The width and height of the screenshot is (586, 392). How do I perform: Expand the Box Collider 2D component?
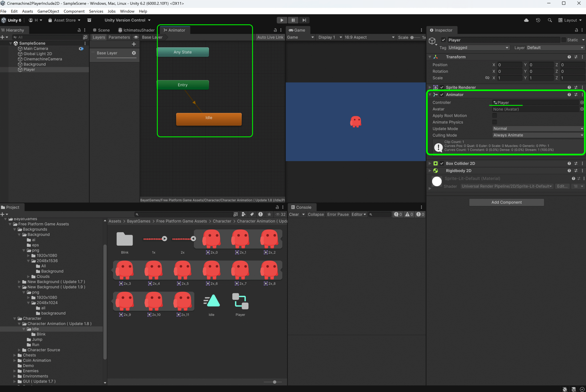[x=430, y=163]
